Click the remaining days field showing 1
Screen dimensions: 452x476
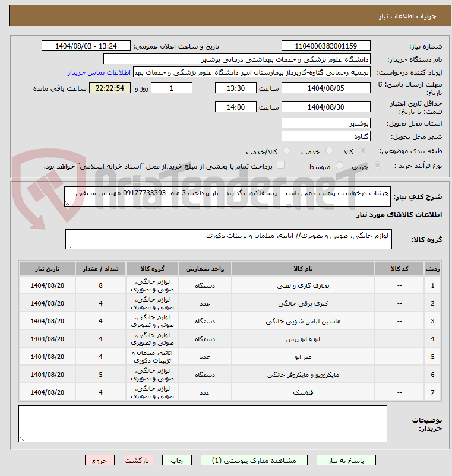[x=172, y=88]
